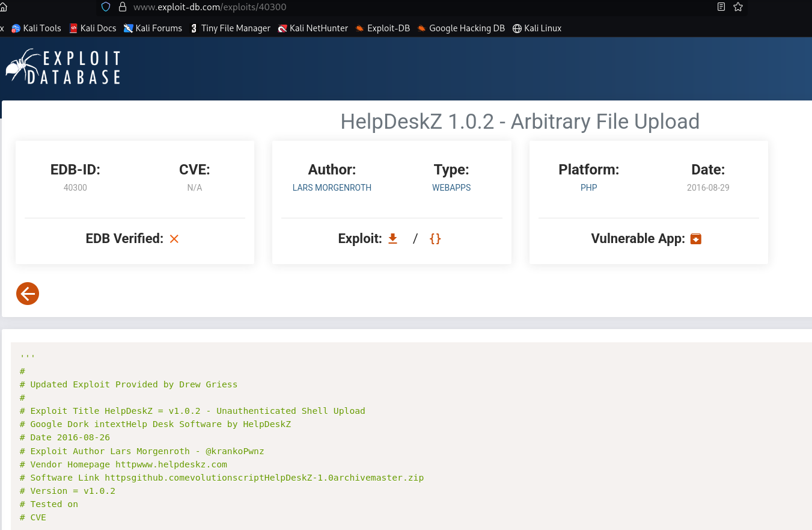Click the 'EDB Verified:' label
The image size is (812, 530).
(x=124, y=239)
